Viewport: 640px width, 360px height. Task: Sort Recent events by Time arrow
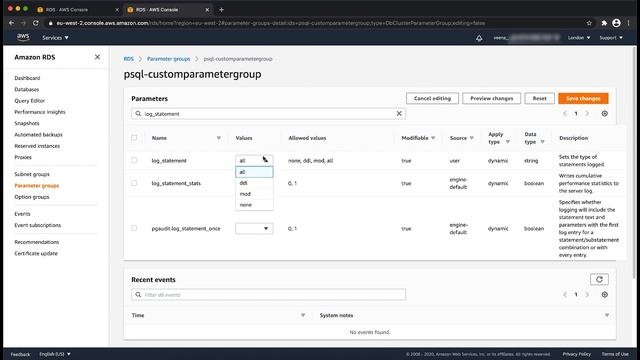click(303, 315)
